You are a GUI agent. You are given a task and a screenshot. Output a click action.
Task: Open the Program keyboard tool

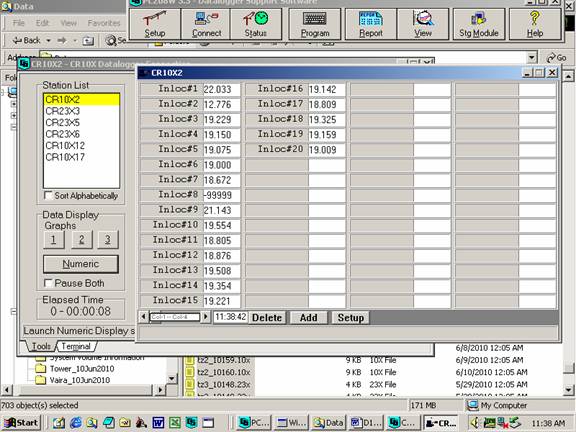click(315, 24)
